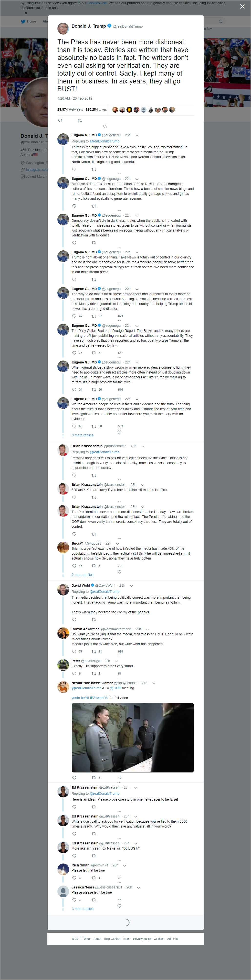This screenshot has height=980, width=251.
Task: Click reply icon under Trump's main tweet
Action: point(60,121)
